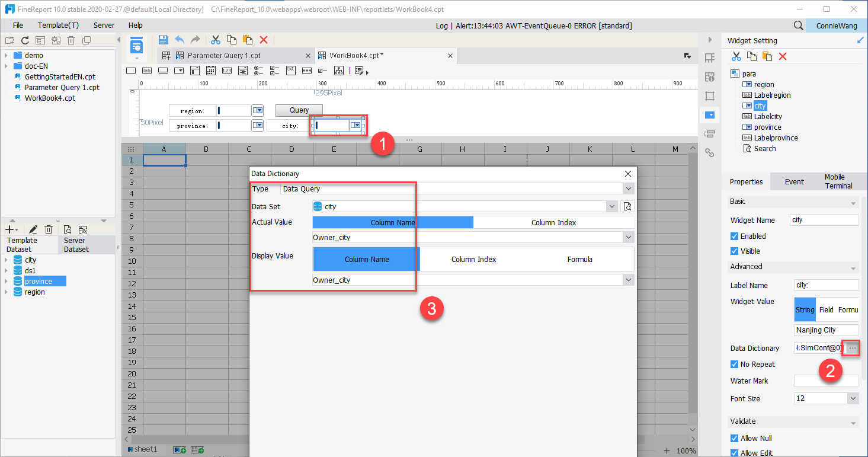This screenshot has width=868, height=457.
Task: Click the Font Size input showing 12
Action: pyautogui.click(x=821, y=398)
